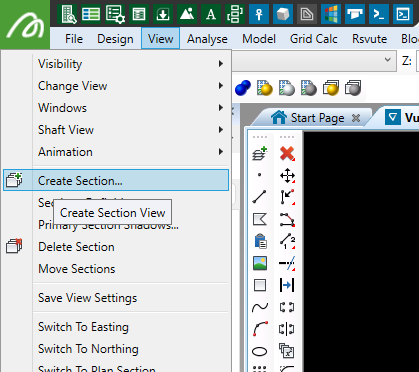Click the new layer plus icon
Image resolution: width=419 pixels, height=372 pixels.
pyautogui.click(x=260, y=154)
